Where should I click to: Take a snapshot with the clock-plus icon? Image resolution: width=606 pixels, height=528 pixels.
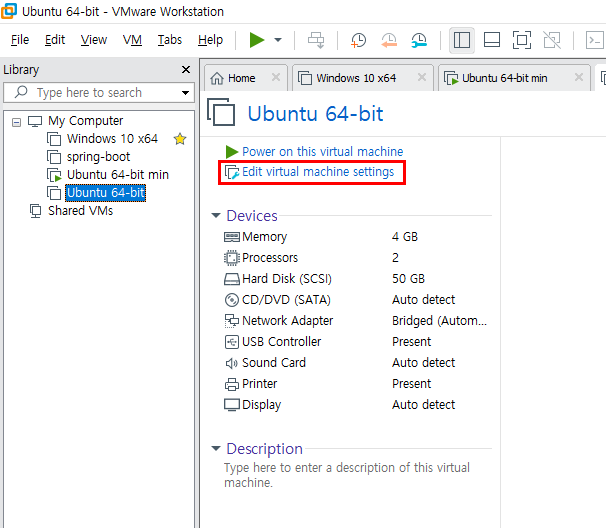(x=358, y=40)
